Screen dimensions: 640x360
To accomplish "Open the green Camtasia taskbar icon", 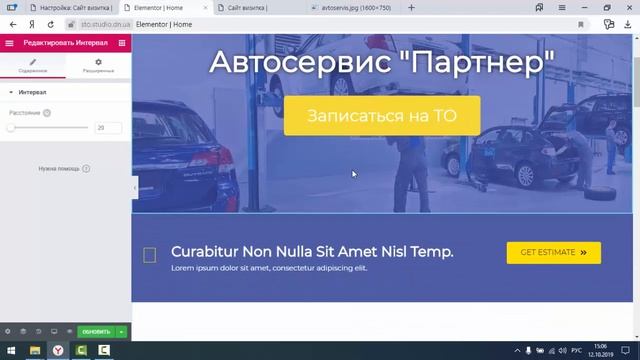I will pyautogui.click(x=81, y=351).
